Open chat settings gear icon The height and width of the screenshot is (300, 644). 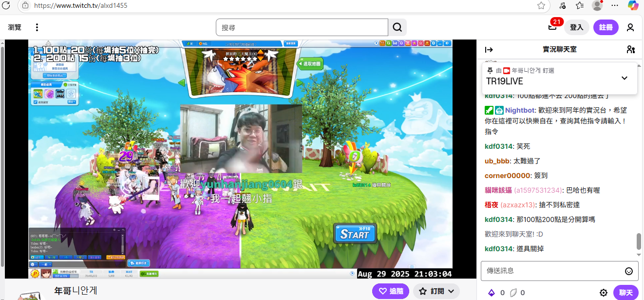coord(603,293)
